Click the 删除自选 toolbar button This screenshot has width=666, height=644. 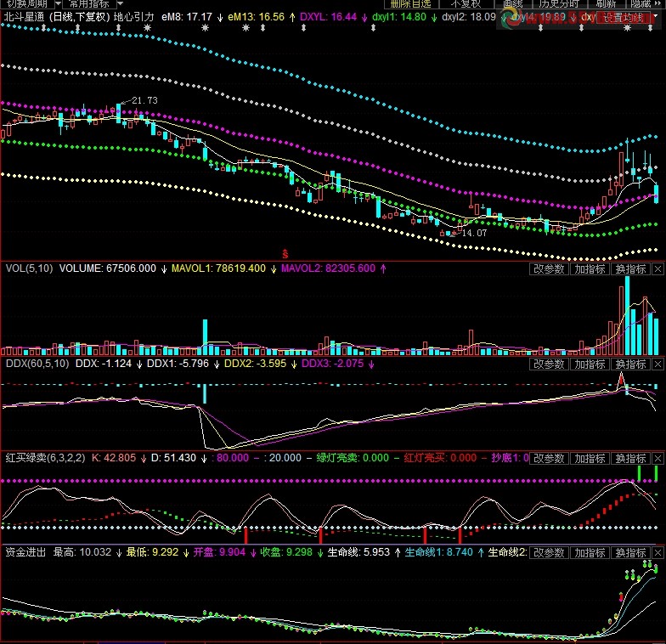pos(411,3)
